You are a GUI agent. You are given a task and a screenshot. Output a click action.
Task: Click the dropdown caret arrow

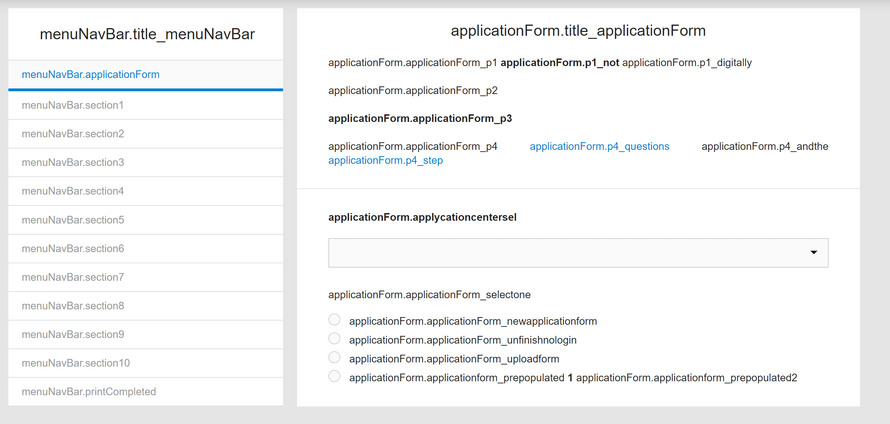pyautogui.click(x=813, y=253)
